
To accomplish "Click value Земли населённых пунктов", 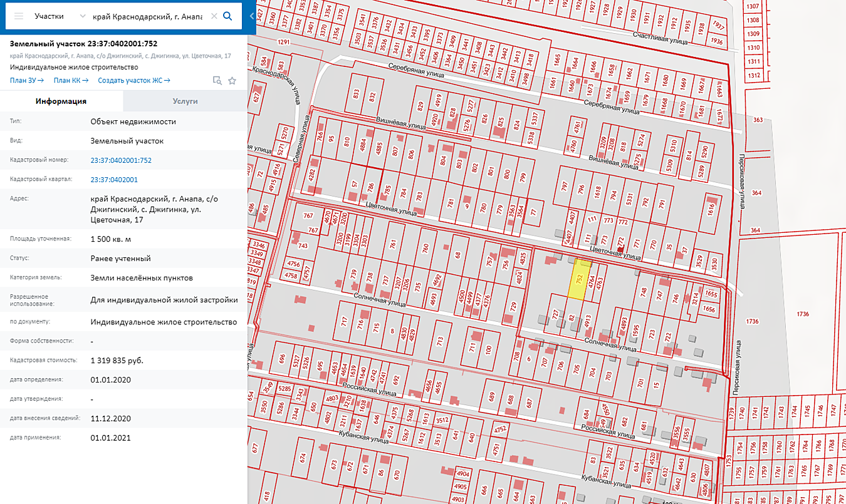I will coord(142,278).
